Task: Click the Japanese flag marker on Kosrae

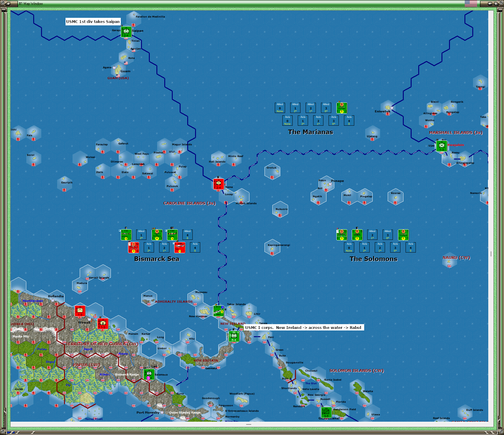Action: click(396, 202)
